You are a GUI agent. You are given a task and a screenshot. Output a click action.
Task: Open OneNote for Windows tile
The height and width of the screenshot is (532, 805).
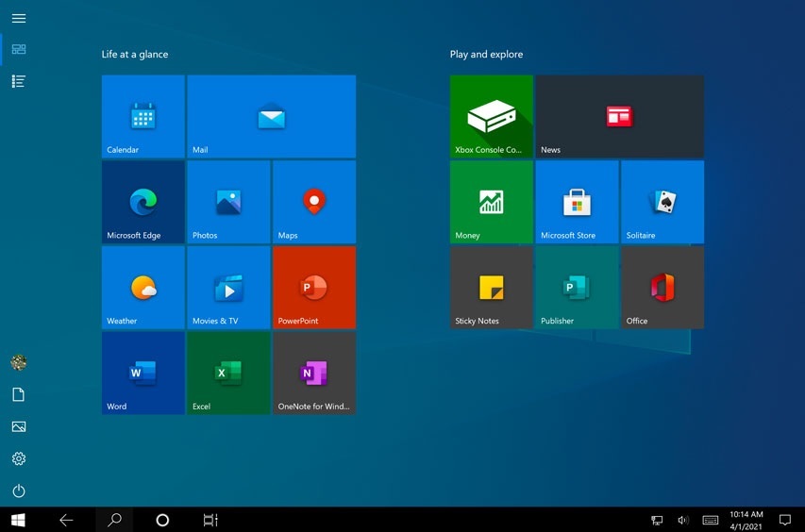tap(313, 374)
